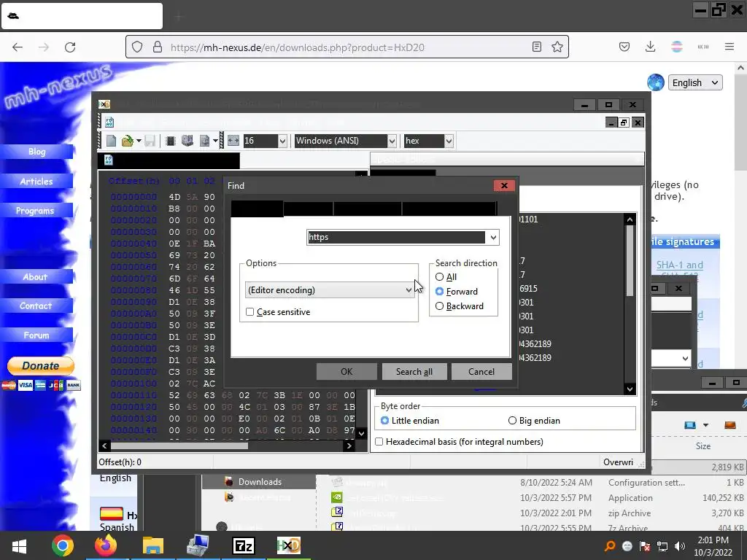This screenshot has height=560, width=747.
Task: Click the HxD document icon in menu bar
Action: 109,122
